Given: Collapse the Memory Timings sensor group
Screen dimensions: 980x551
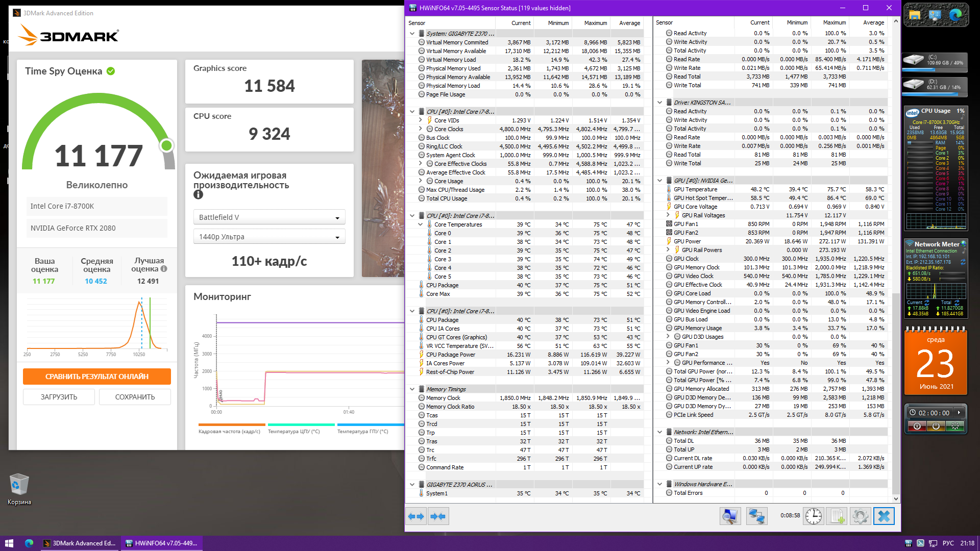Looking at the screenshot, I should 412,389.
